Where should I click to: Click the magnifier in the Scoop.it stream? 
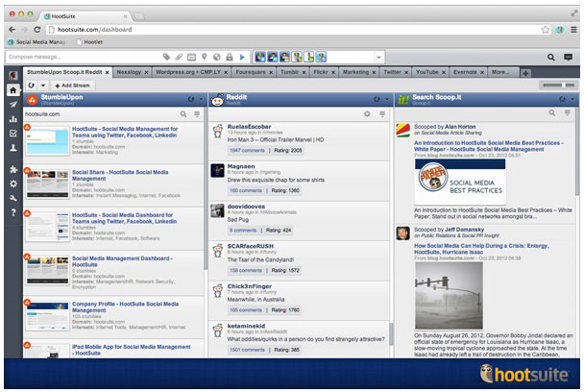552,112
